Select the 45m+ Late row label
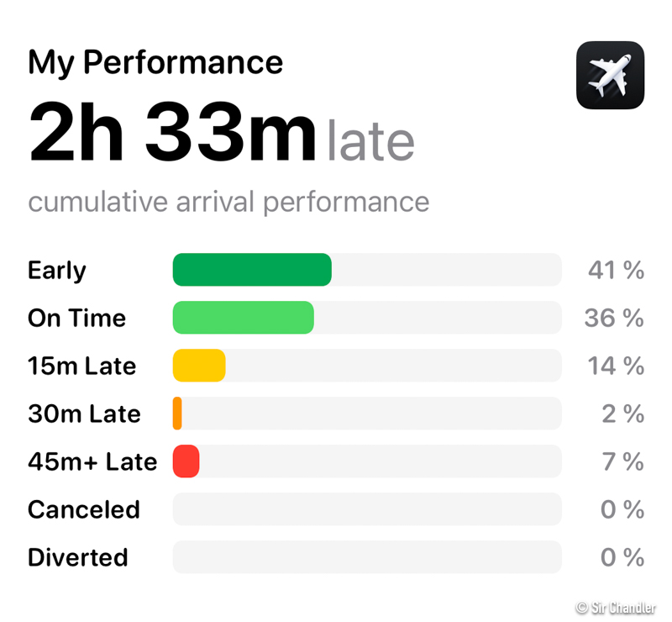672x622 pixels. (x=92, y=462)
